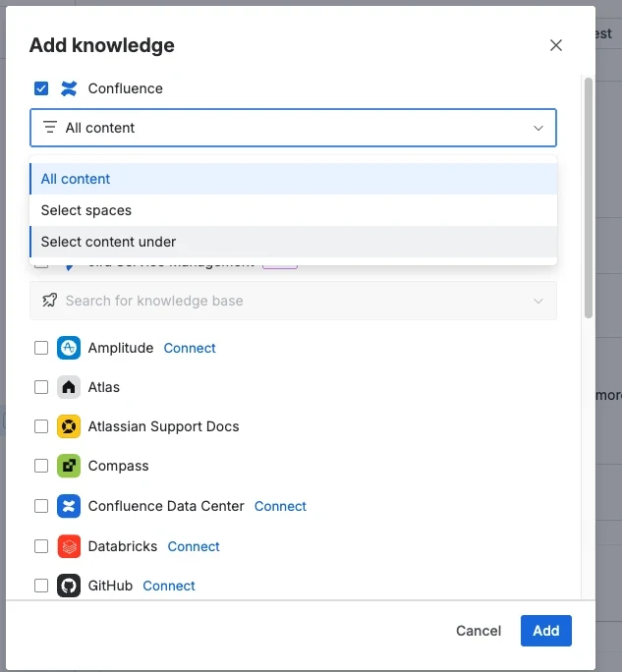622x672 pixels.
Task: Open the Search for knowledge base dropdown
Action: click(x=293, y=301)
